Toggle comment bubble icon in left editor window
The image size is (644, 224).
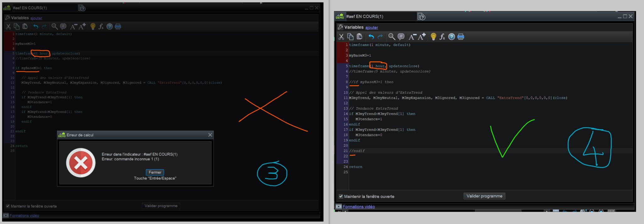click(x=63, y=26)
